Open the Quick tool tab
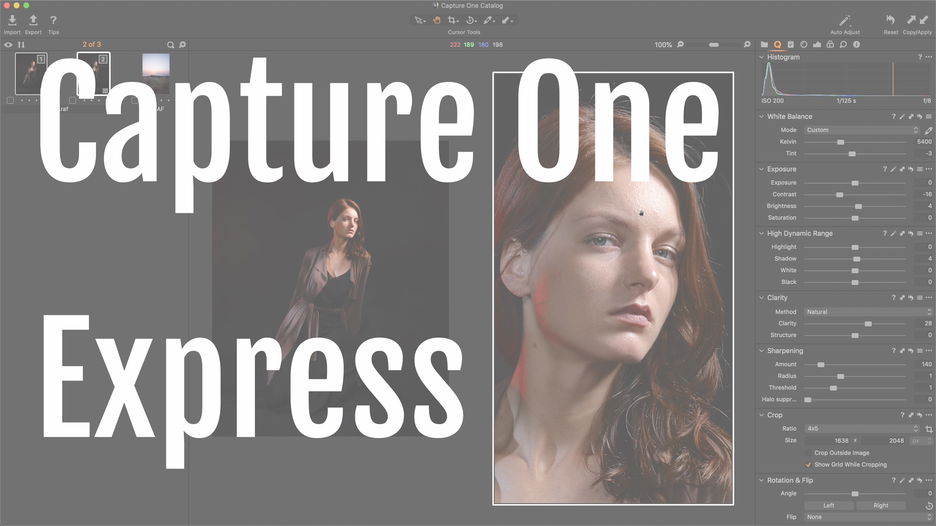This screenshot has height=526, width=936. point(777,44)
